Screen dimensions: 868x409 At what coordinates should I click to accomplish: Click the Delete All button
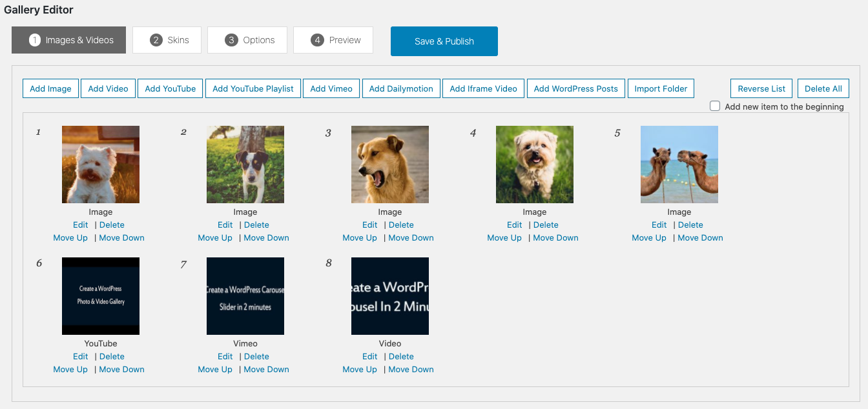coord(823,88)
